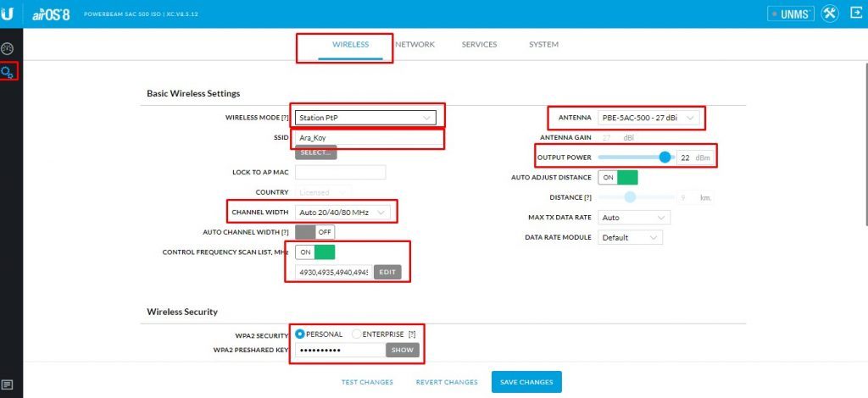Switch to the Network tab
The image size is (868, 398).
415,44
